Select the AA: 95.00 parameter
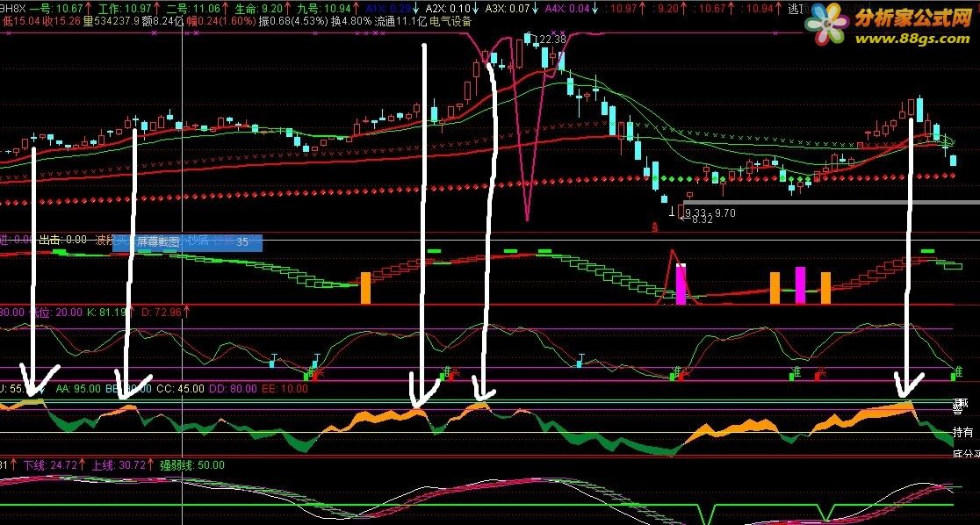The height and width of the screenshot is (525, 980). [78, 388]
